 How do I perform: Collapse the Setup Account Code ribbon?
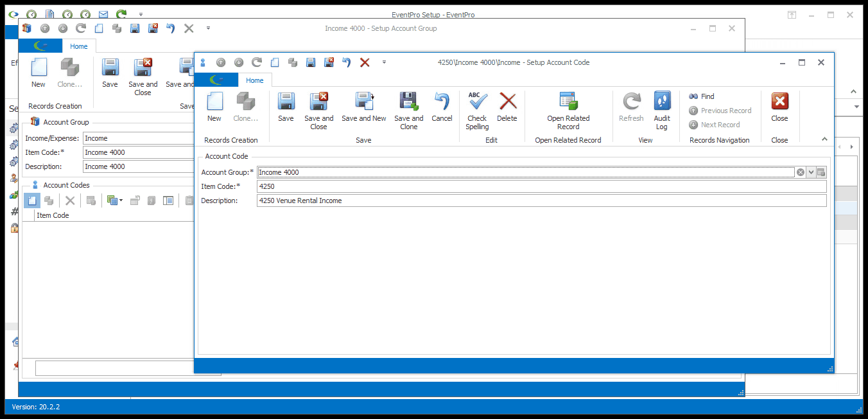click(x=824, y=139)
